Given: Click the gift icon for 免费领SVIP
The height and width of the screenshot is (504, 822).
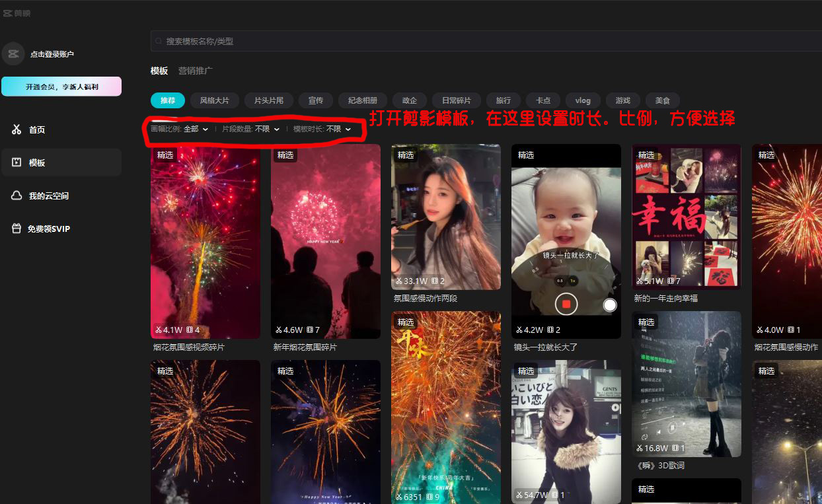Looking at the screenshot, I should click(x=17, y=229).
